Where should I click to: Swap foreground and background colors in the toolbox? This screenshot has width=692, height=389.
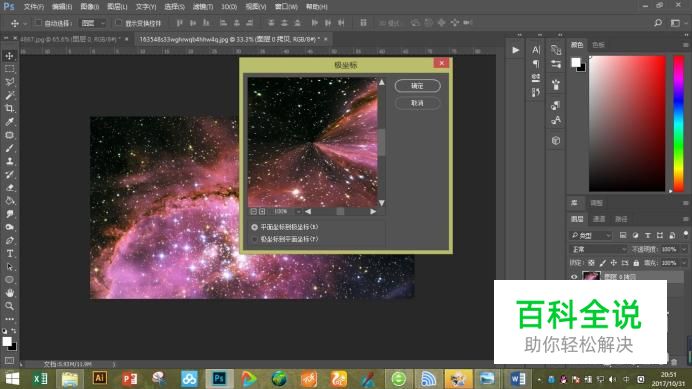14,331
